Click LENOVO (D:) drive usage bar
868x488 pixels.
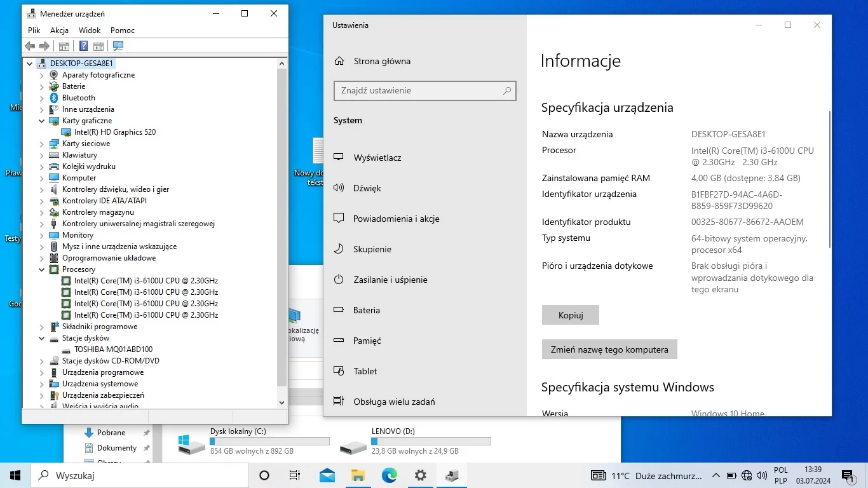tap(431, 441)
